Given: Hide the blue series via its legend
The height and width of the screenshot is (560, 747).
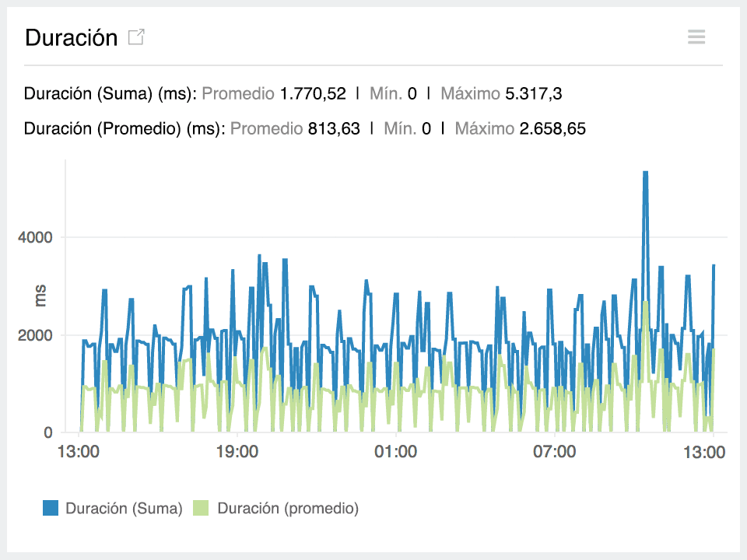Looking at the screenshot, I should (49, 508).
